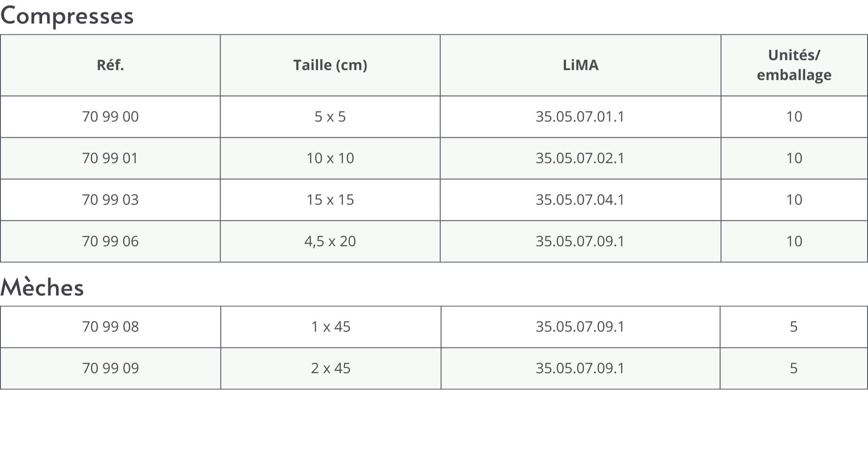Select the 10 x 10 size cell
The image size is (868, 468).
(x=330, y=158)
